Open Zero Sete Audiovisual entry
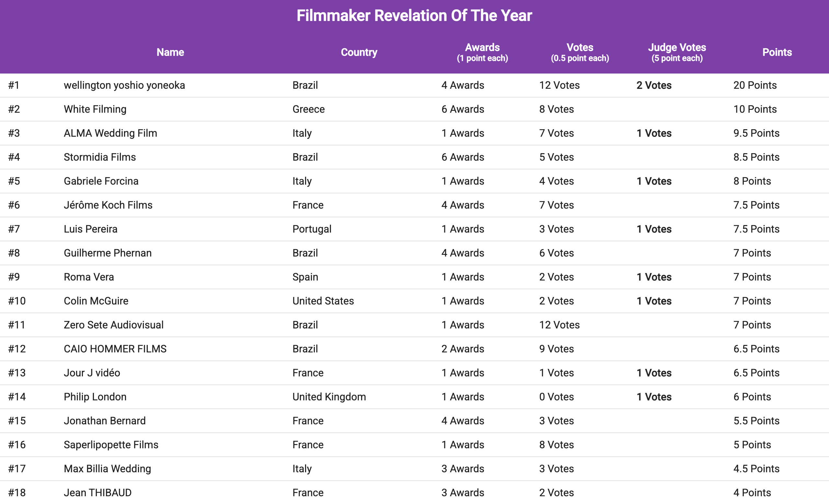Viewport: 829px width, 504px height. (x=114, y=325)
